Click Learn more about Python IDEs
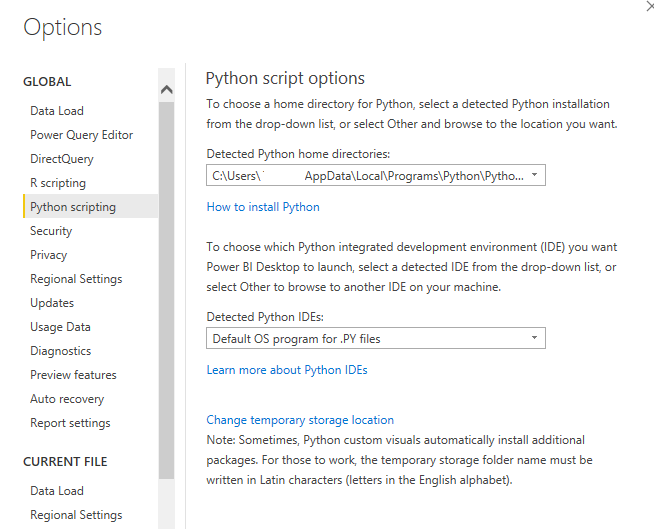 287,370
